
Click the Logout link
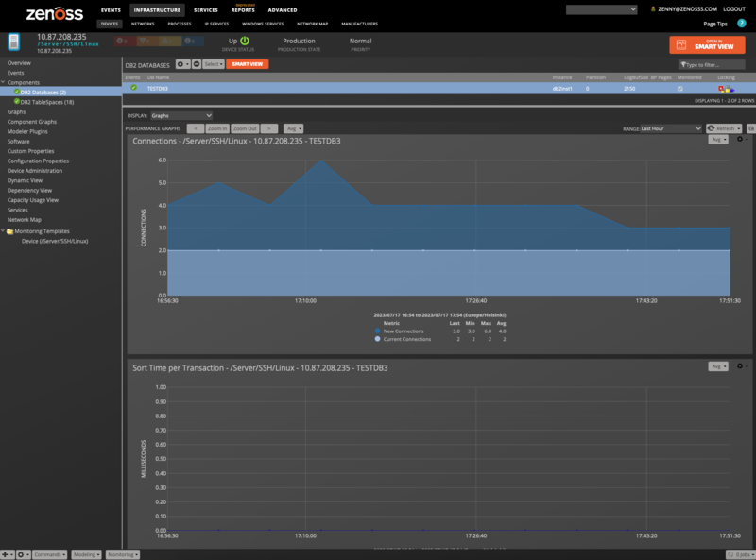734,9
